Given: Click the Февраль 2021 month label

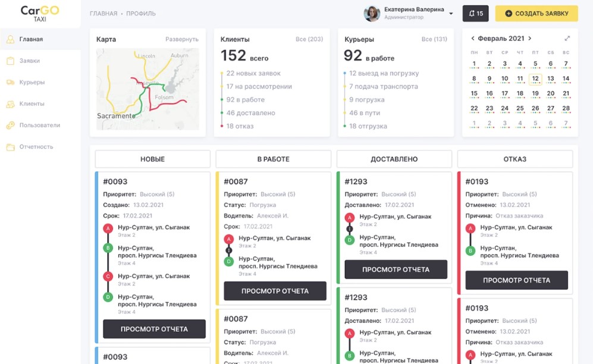Looking at the screenshot, I should 501,39.
